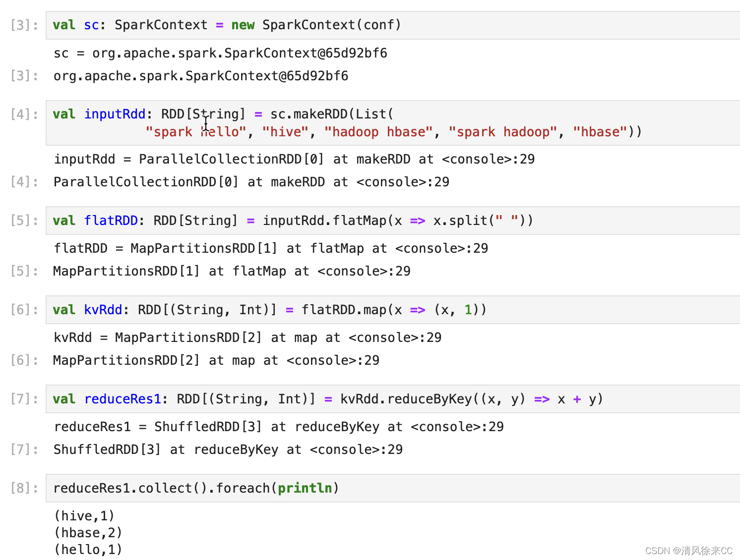Screen dimensions: 740x560
Task: Click result line 'org.apache.spark.SparkContext@65d92bf6' beside output [3]
Action: tap(201, 76)
